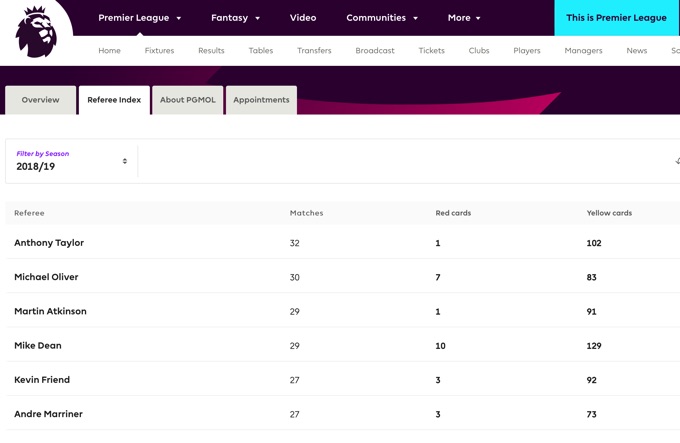This screenshot has width=680, height=443.
Task: Click the Fantasy menu caret arrow
Action: [x=257, y=18]
